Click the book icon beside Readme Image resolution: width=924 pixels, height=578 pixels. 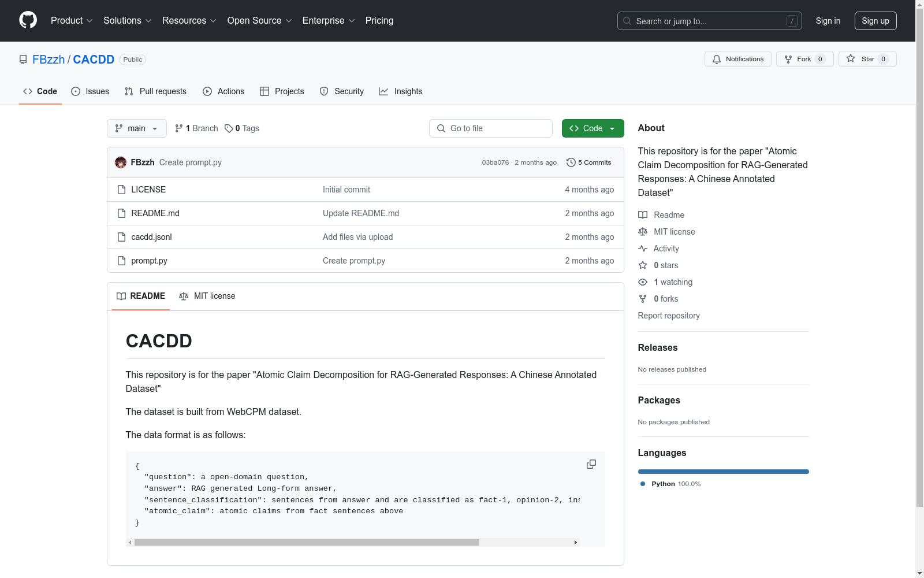coord(643,215)
